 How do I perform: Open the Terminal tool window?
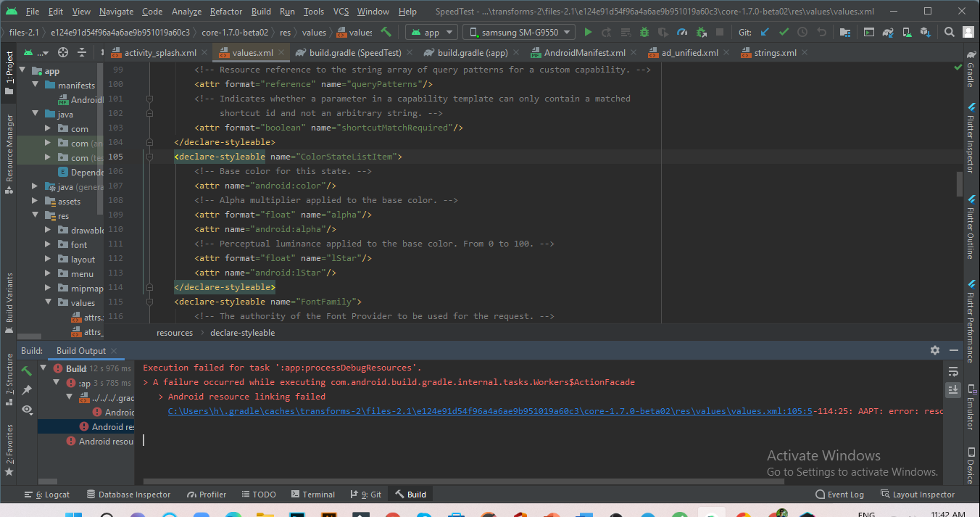[x=312, y=495]
